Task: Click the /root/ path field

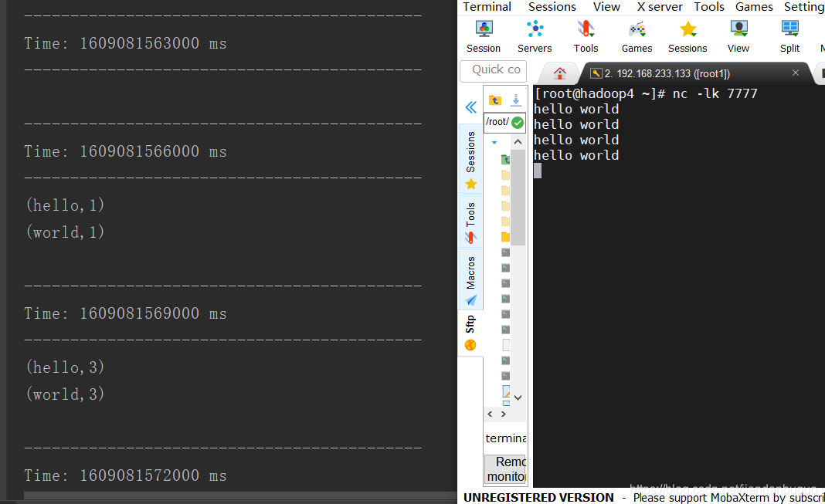Action: (497, 122)
